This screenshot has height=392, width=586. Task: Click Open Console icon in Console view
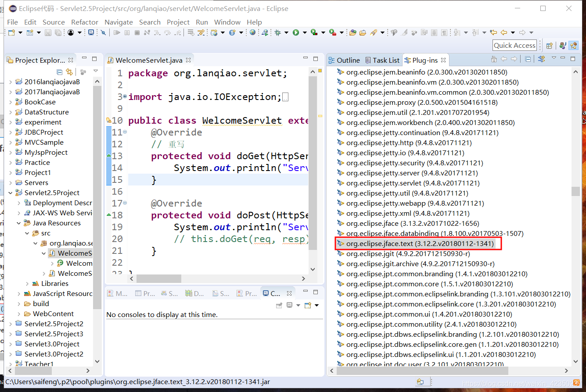tap(308, 305)
